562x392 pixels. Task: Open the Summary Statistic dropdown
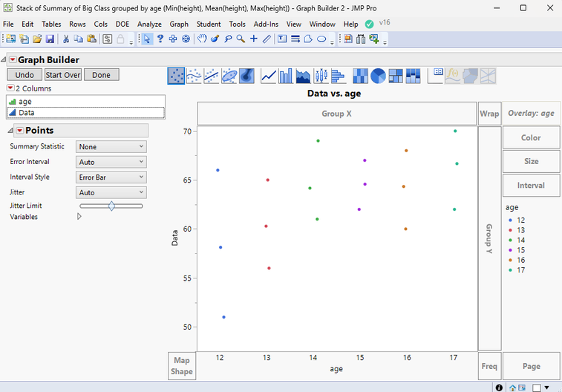[x=111, y=146]
